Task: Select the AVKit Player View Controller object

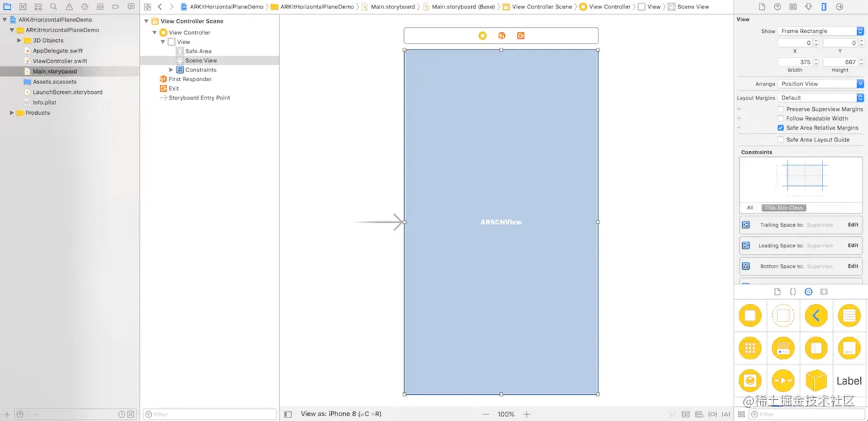Action: point(783,381)
